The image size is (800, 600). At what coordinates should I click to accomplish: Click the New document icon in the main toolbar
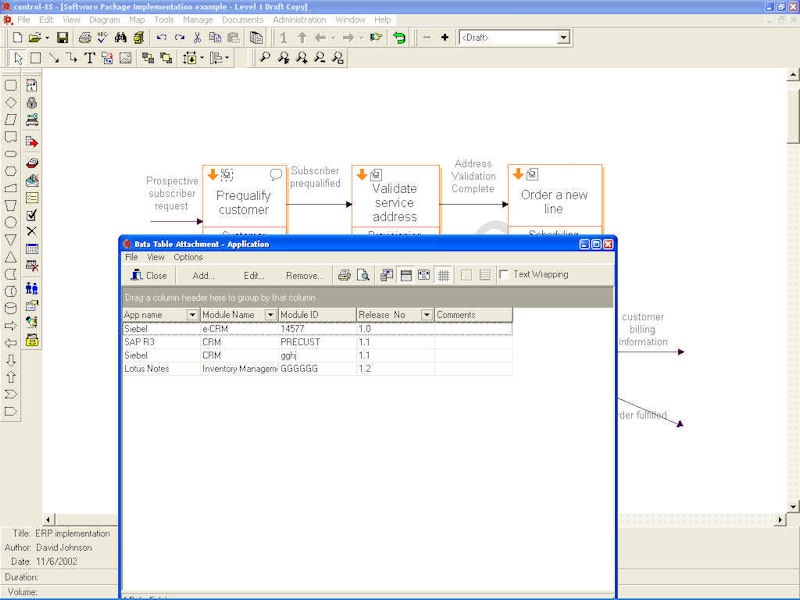17,38
